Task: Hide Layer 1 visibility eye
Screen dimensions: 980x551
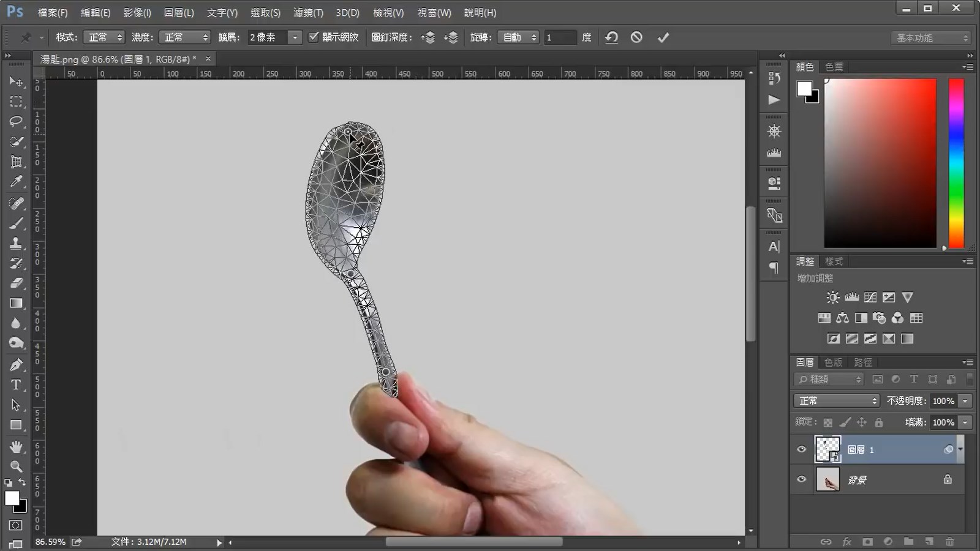Action: pos(801,449)
